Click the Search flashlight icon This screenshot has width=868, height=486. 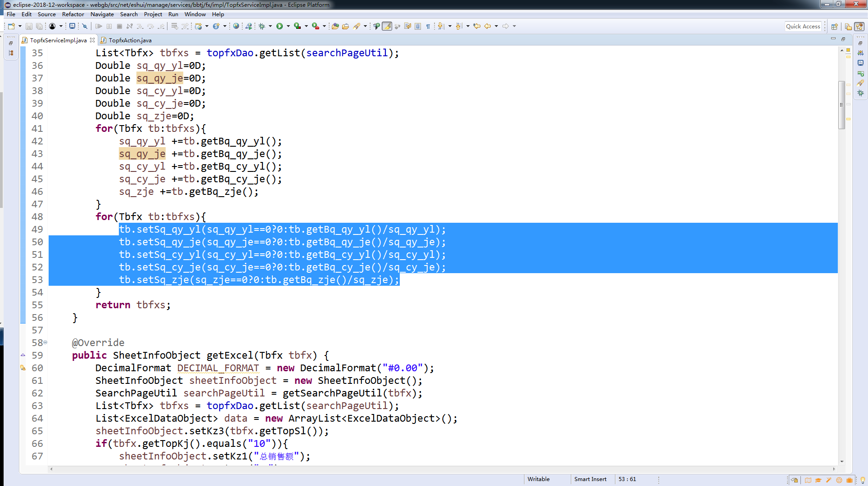coord(356,26)
